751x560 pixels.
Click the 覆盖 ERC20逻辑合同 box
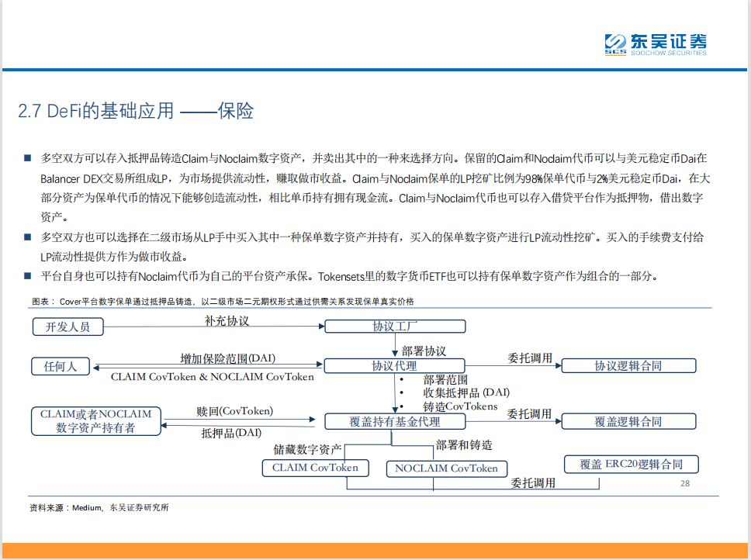pyautogui.click(x=631, y=464)
